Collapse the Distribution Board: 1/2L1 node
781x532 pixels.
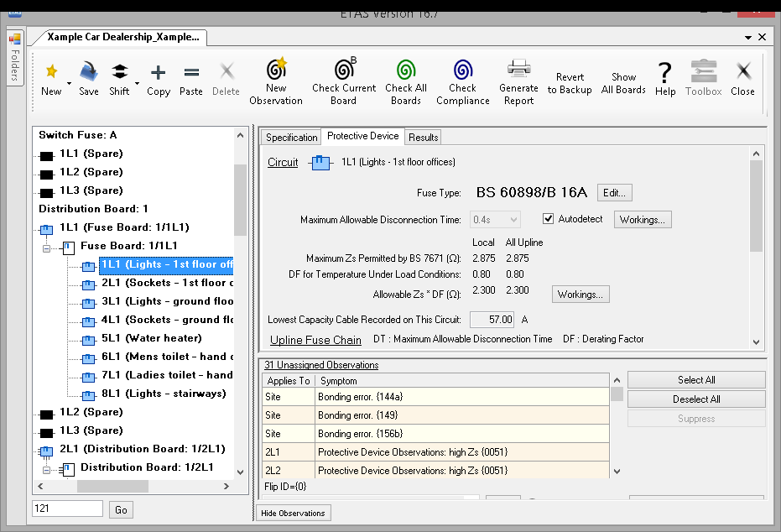[x=46, y=470]
